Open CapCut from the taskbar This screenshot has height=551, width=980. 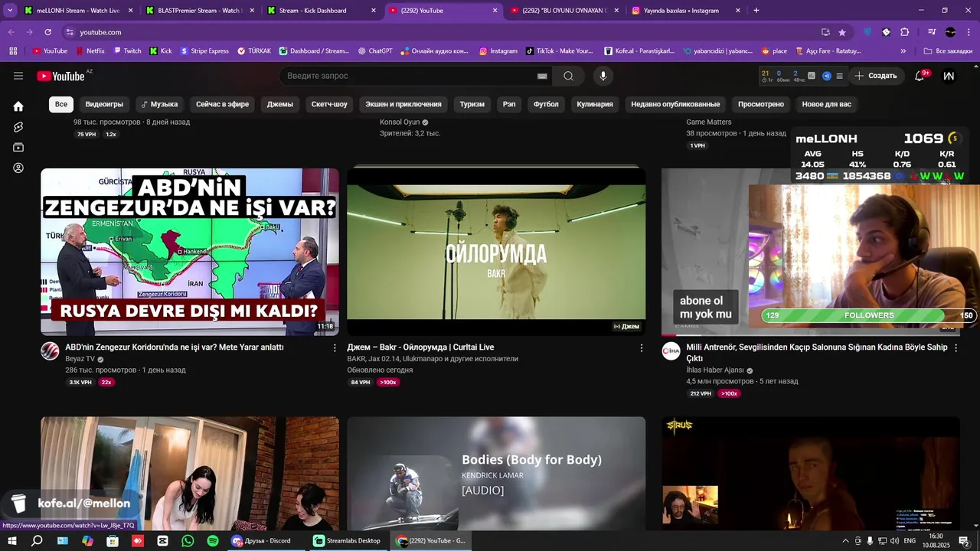tap(162, 540)
